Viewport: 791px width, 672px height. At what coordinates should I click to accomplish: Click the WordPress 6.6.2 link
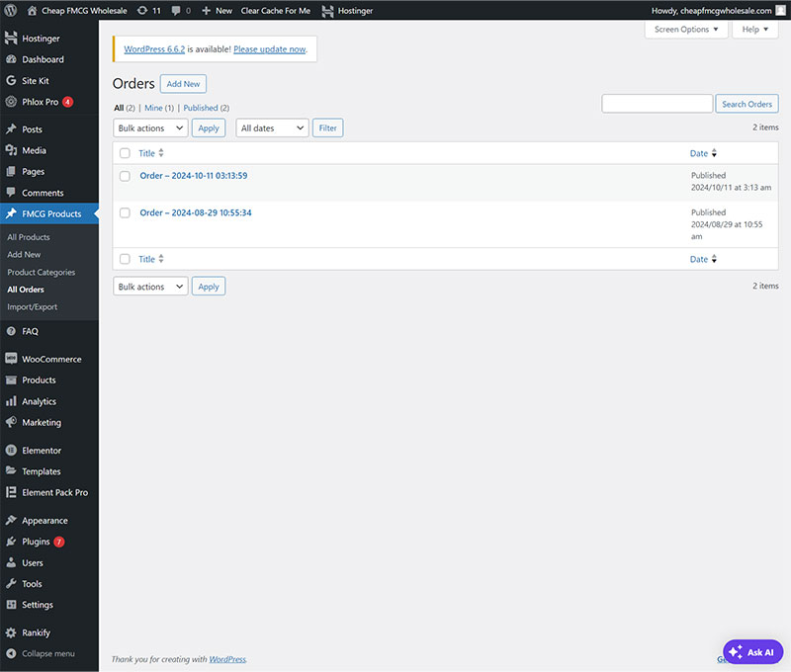pos(154,48)
